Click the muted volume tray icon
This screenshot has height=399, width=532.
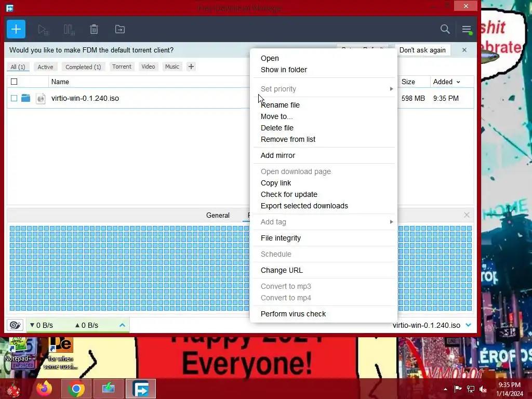coord(483,389)
